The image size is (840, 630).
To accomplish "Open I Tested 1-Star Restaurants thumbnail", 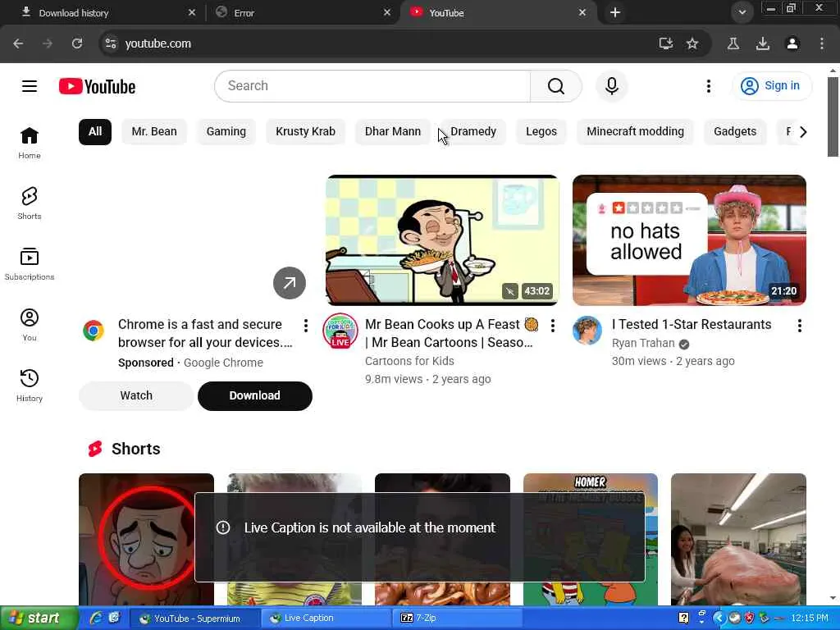I will pyautogui.click(x=689, y=240).
